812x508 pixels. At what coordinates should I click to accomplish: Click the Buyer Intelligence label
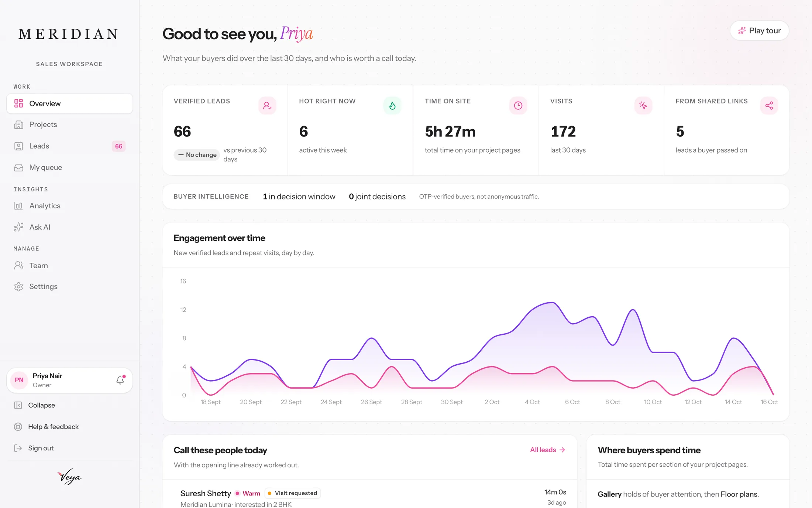click(211, 197)
